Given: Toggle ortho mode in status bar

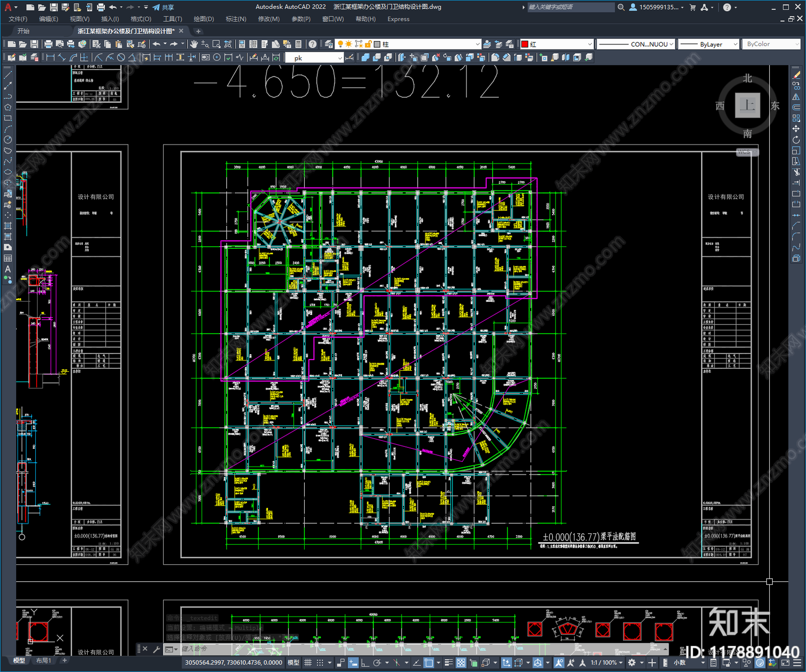Looking at the screenshot, I should pos(365,662).
